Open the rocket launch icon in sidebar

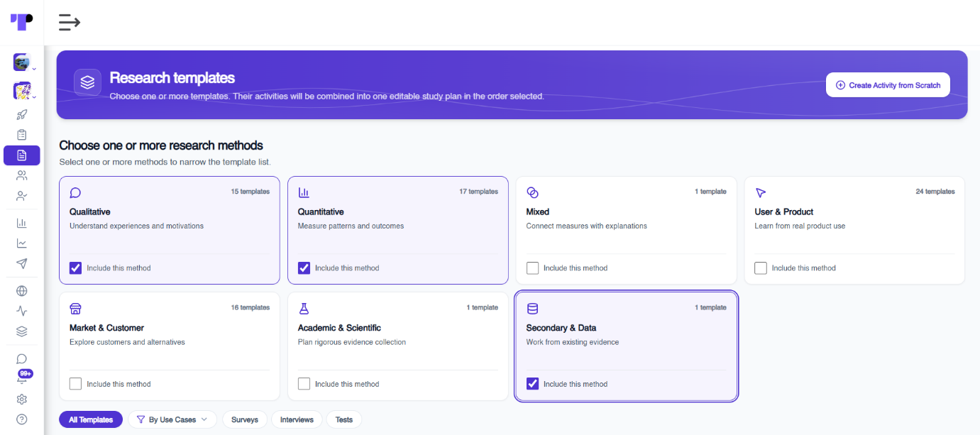pyautogui.click(x=22, y=115)
